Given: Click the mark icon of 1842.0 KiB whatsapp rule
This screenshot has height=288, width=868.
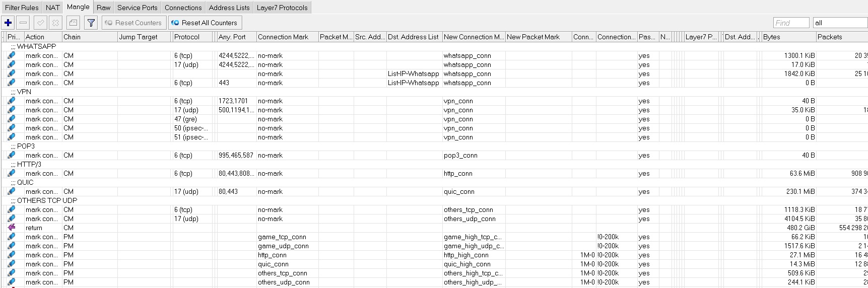Looking at the screenshot, I should pyautogui.click(x=12, y=74).
